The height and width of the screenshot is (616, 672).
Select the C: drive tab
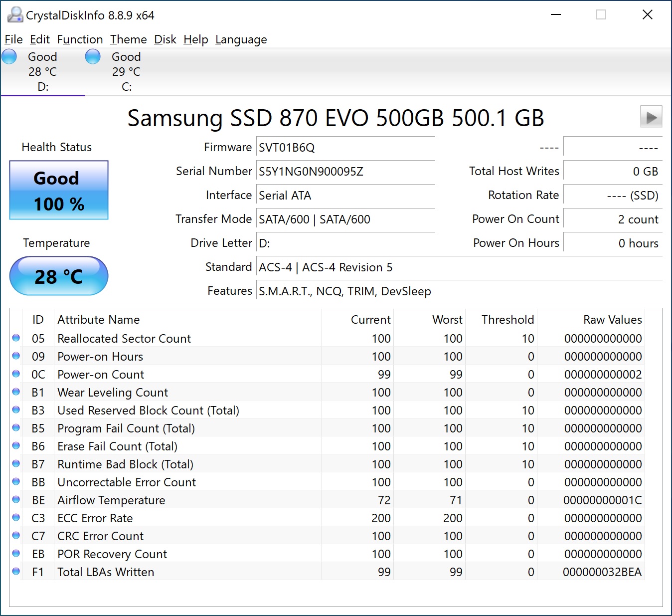127,72
